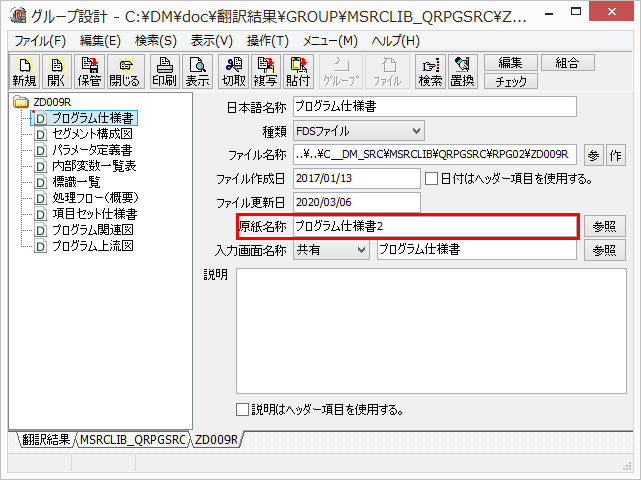
Task: Click the 複写 (Copy) toolbar icon
Action: pyautogui.click(x=266, y=72)
